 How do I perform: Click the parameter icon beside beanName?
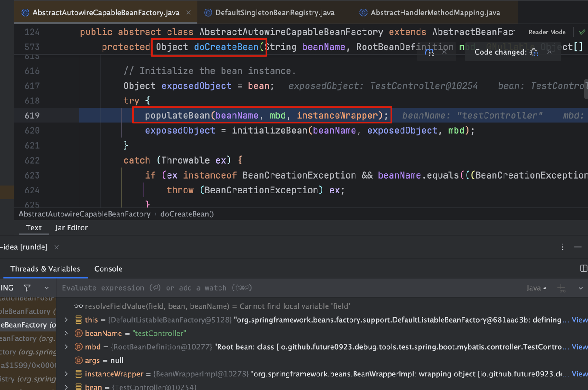click(x=79, y=334)
